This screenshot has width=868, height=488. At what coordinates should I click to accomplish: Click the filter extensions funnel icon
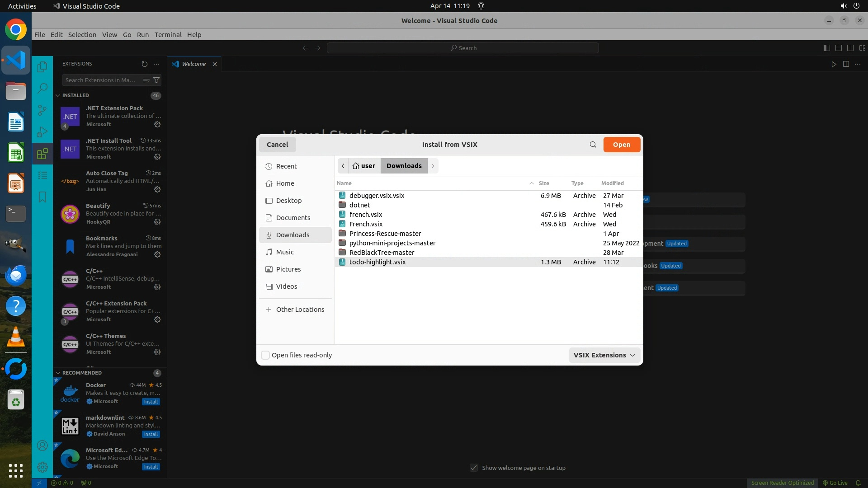point(156,80)
